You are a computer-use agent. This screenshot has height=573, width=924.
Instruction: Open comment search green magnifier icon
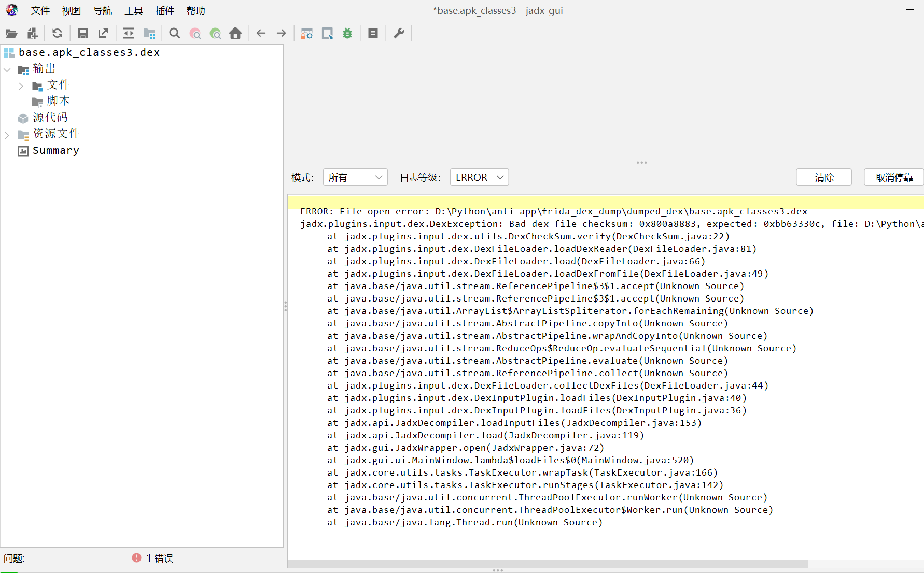tap(215, 34)
